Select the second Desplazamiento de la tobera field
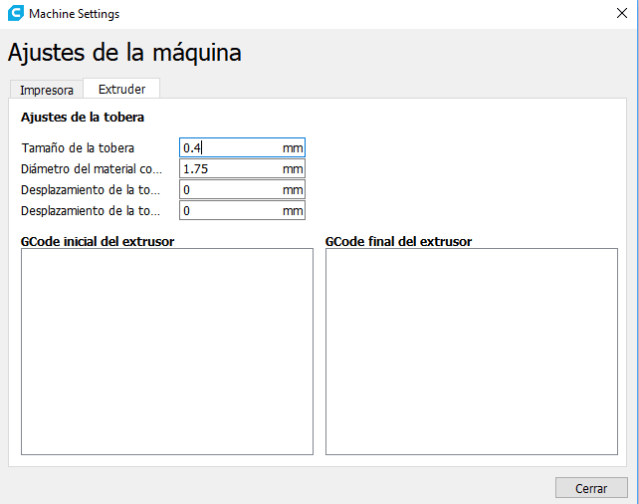Viewport: 639px width, 504px height. pyautogui.click(x=232, y=211)
